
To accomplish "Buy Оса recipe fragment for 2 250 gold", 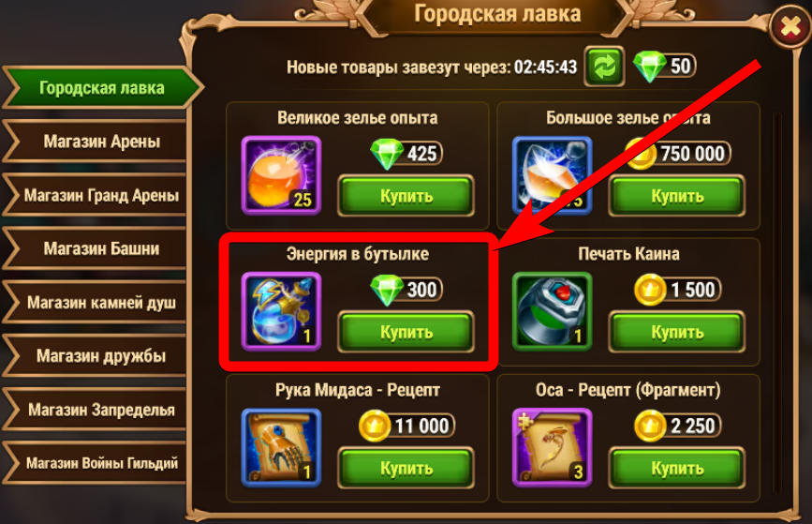I will click(x=677, y=468).
